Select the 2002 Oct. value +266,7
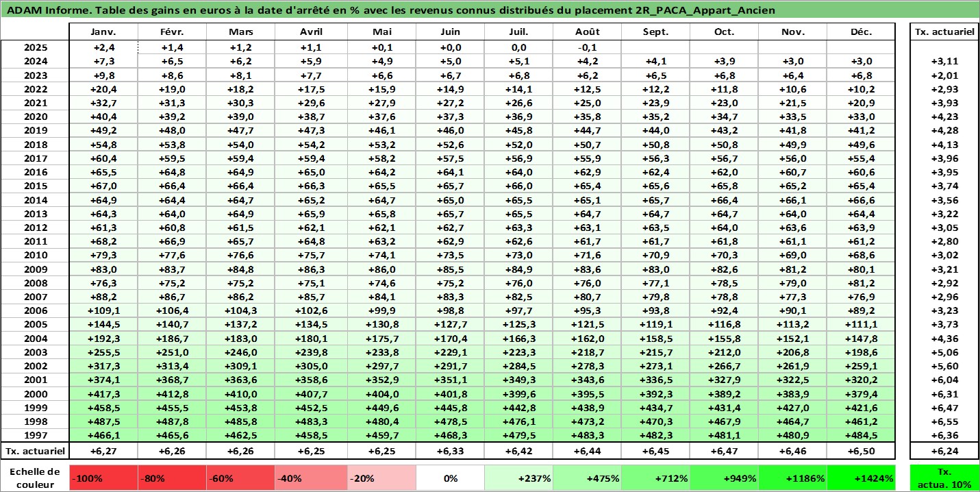980x492 pixels. pyautogui.click(x=724, y=366)
